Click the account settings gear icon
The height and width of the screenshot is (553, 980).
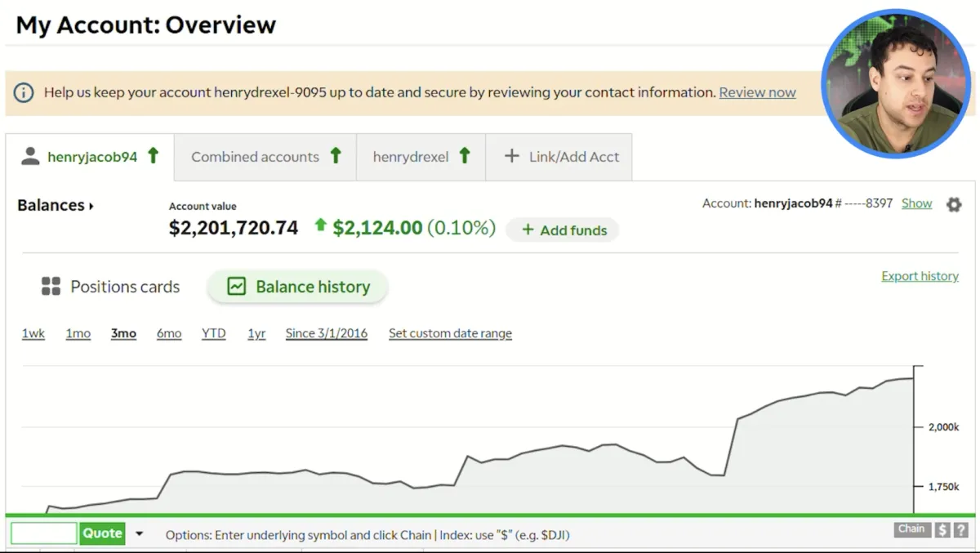(953, 204)
